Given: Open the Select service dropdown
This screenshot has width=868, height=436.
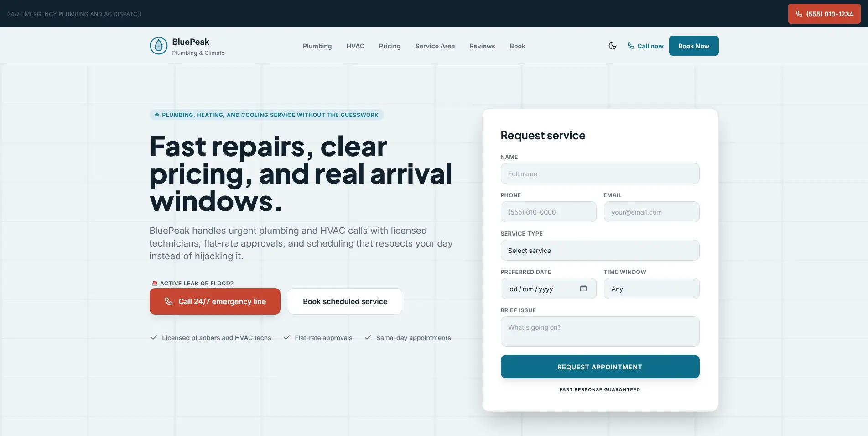Looking at the screenshot, I should point(600,250).
